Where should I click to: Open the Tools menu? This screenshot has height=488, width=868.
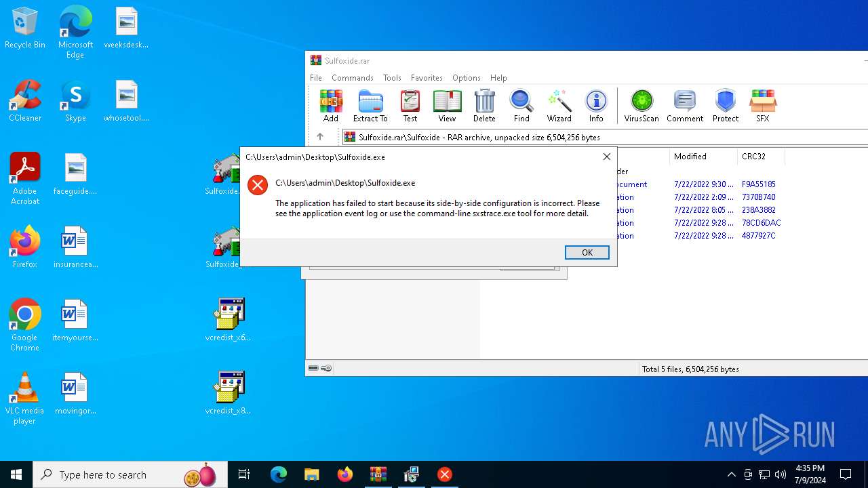(x=392, y=78)
